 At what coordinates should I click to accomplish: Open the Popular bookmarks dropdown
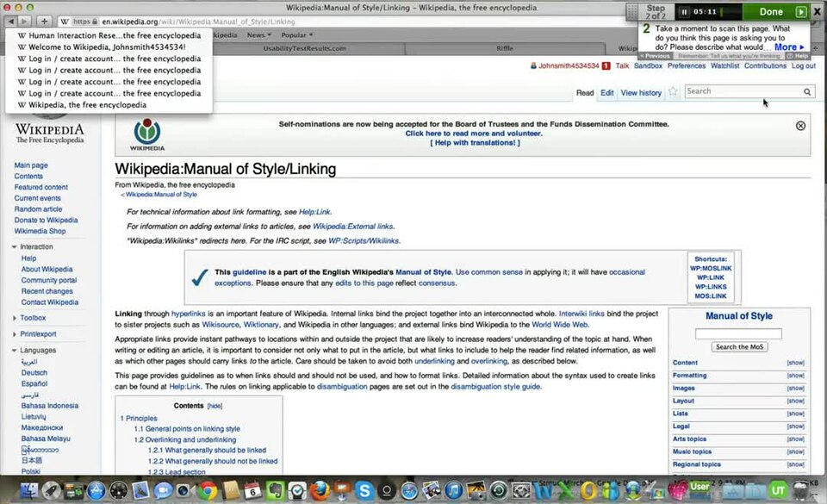[x=297, y=34]
